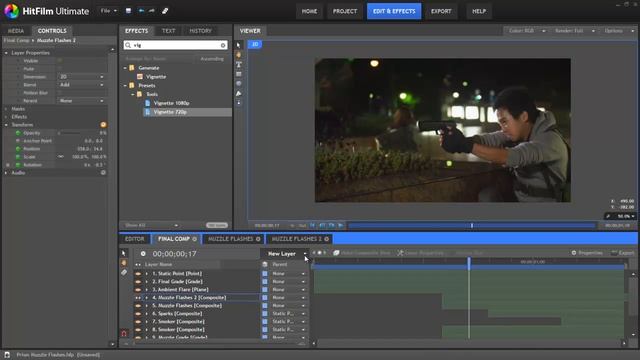Screen dimensions: 640x360
Task: Click the Vignette effect icon under Generate
Action: tap(140, 77)
